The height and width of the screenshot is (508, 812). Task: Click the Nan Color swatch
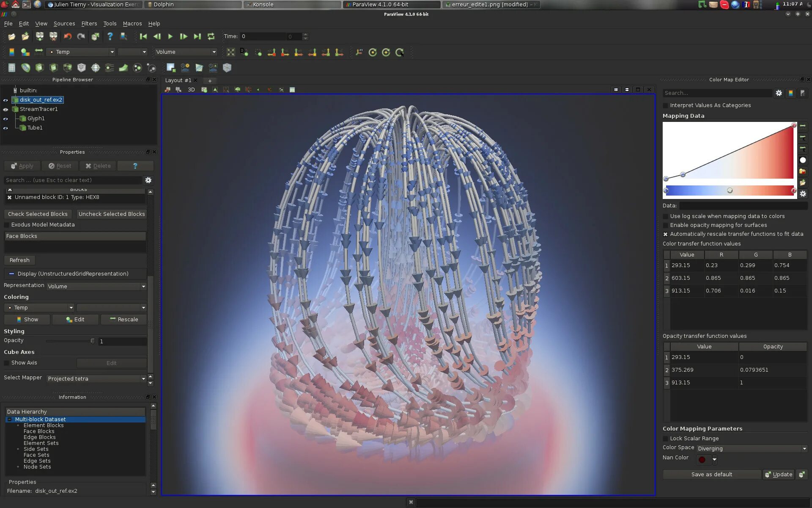point(702,460)
